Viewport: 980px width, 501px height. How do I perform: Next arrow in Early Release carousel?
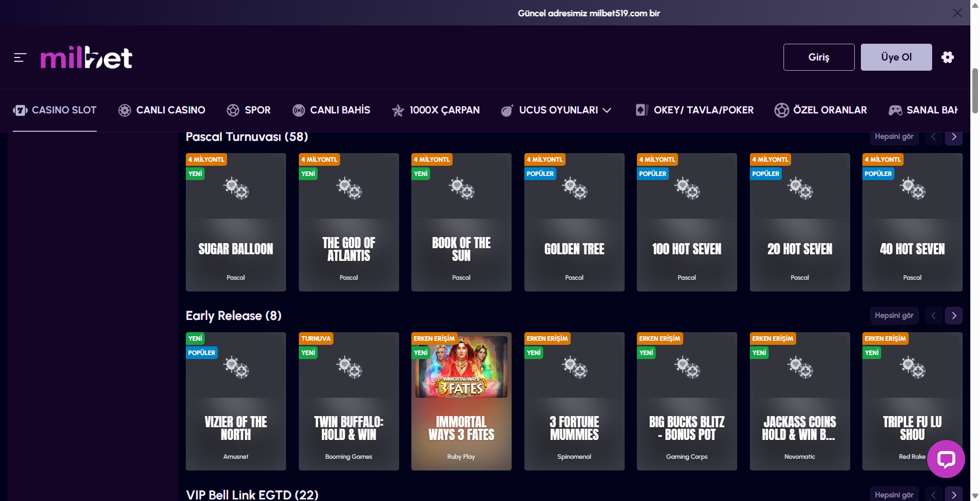(x=954, y=315)
